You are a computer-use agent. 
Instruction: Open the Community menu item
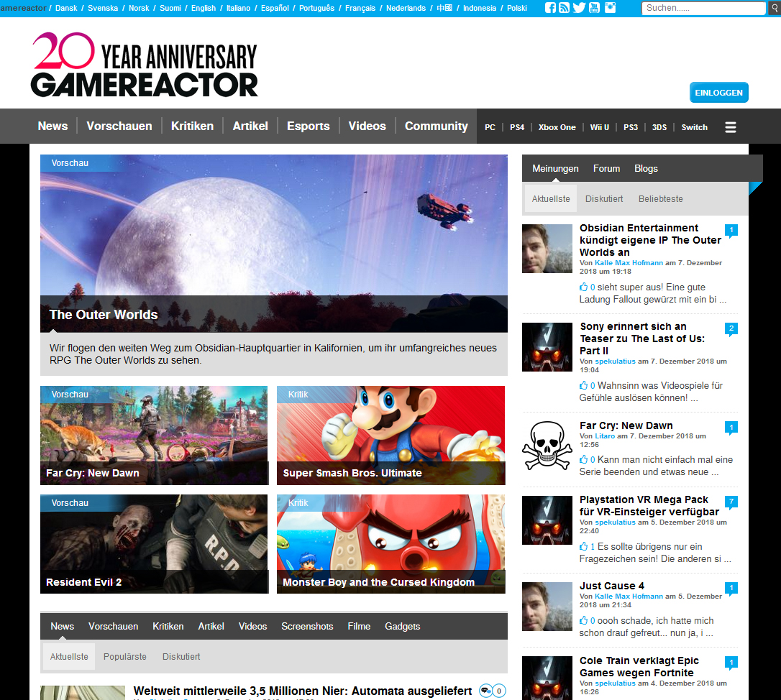pyautogui.click(x=437, y=126)
